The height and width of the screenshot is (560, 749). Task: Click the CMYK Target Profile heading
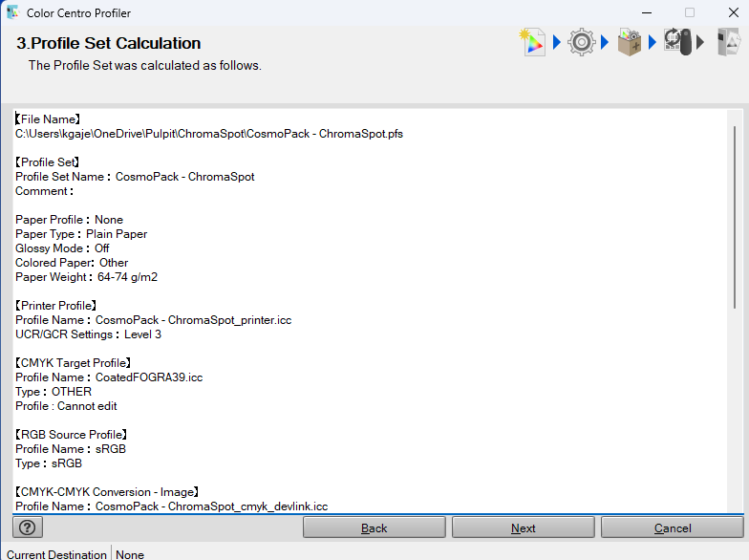pyautogui.click(x=73, y=363)
